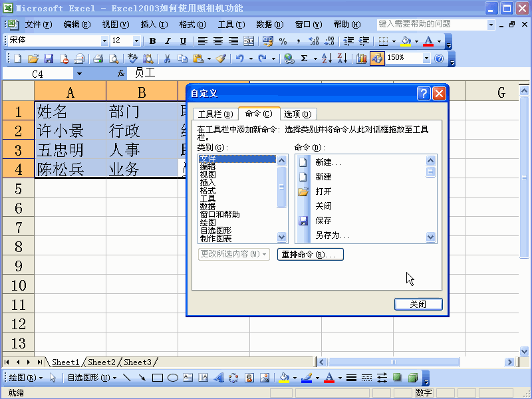This screenshot has width=532, height=399.
Task: Toggle Italic formatting
Action: tap(168, 41)
